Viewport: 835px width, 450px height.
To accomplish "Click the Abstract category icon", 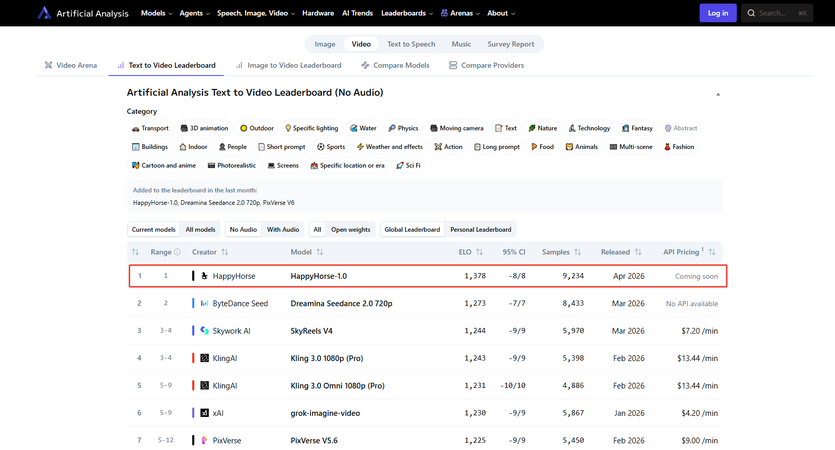I will pos(668,128).
